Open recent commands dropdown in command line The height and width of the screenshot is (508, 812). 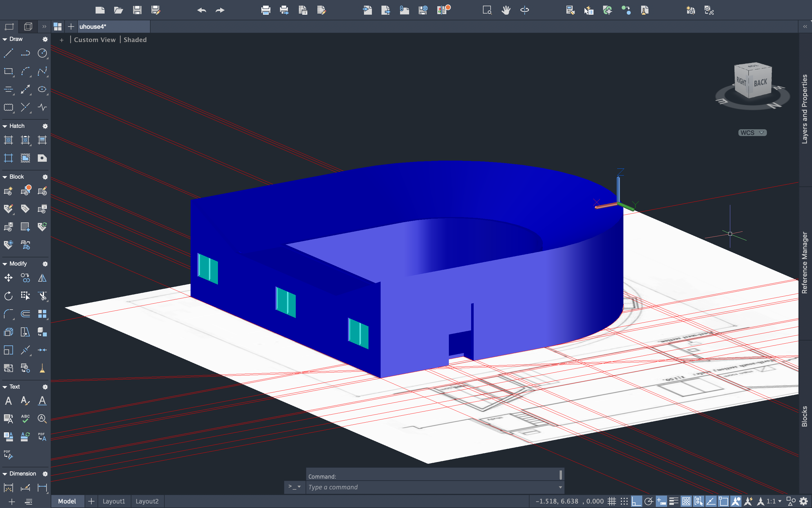[295, 487]
